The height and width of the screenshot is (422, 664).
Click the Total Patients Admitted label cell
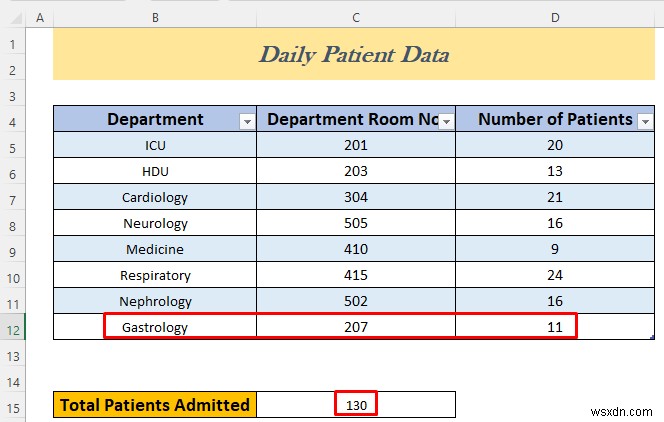click(x=155, y=404)
